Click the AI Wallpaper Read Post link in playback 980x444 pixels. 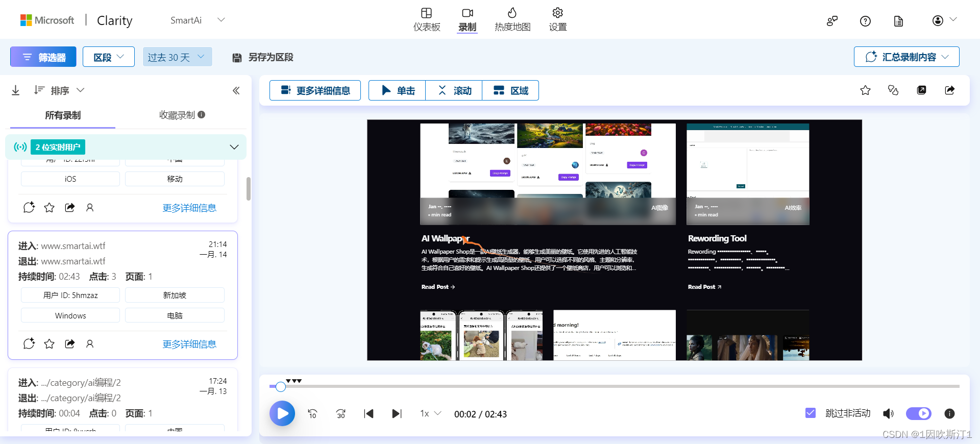click(x=438, y=287)
